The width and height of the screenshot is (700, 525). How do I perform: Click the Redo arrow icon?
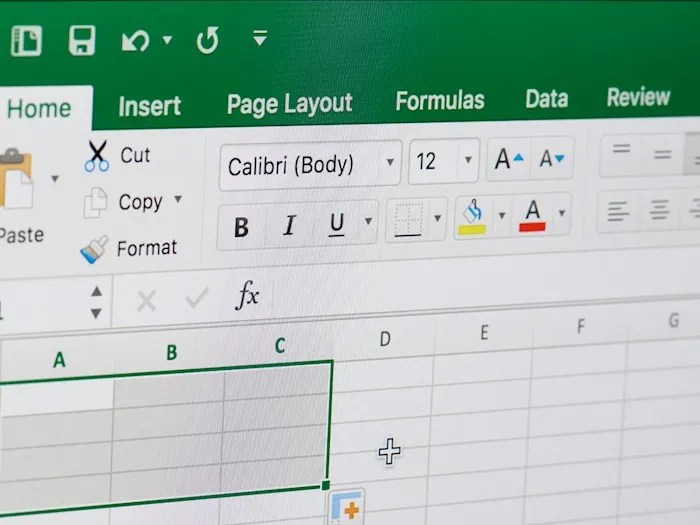pos(207,41)
